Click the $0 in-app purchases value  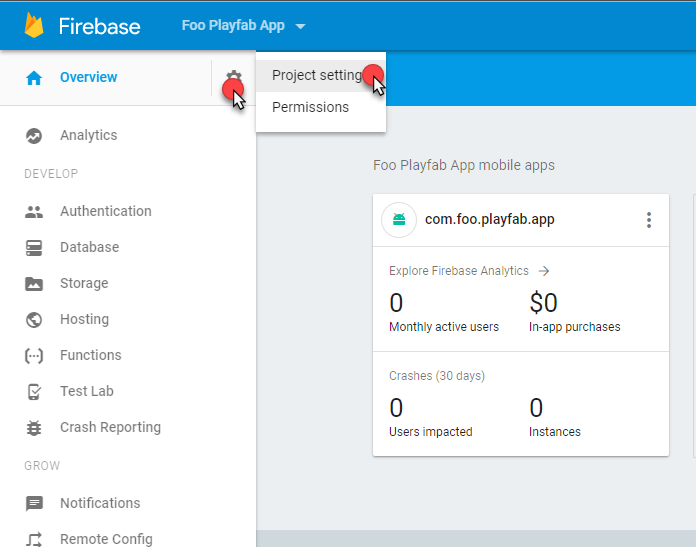click(543, 303)
